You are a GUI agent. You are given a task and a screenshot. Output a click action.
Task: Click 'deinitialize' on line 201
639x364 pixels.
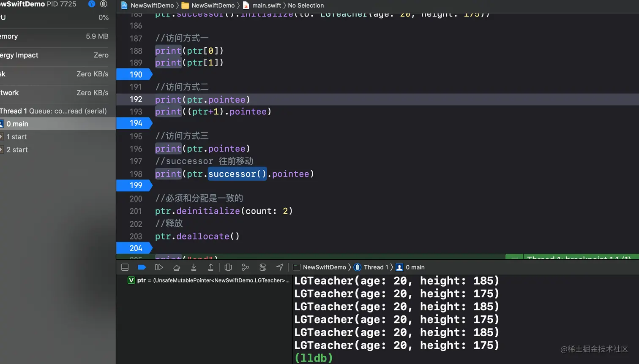[x=208, y=211]
